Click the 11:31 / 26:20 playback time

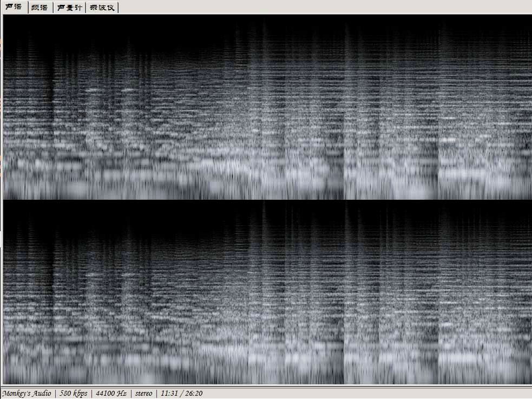pyautogui.click(x=181, y=393)
